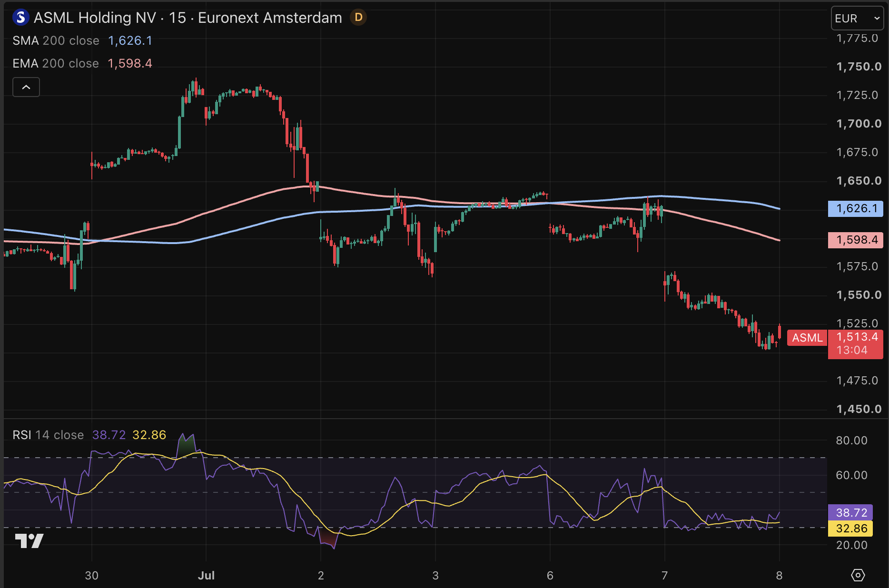Click the 1,725.0 price axis label
This screenshot has width=889, height=588.
click(x=857, y=95)
